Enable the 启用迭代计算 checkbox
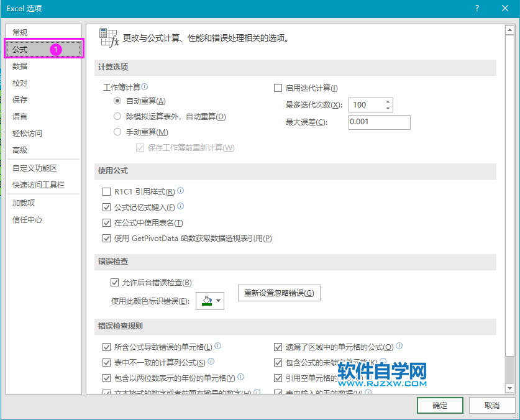 pyautogui.click(x=278, y=88)
